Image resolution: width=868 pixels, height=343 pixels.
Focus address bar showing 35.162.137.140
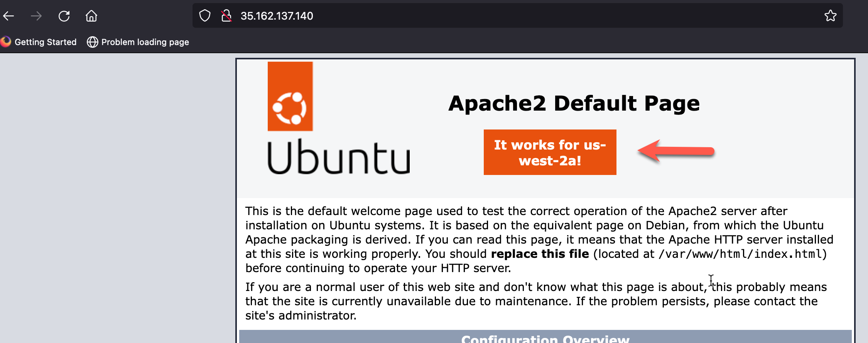[517, 16]
